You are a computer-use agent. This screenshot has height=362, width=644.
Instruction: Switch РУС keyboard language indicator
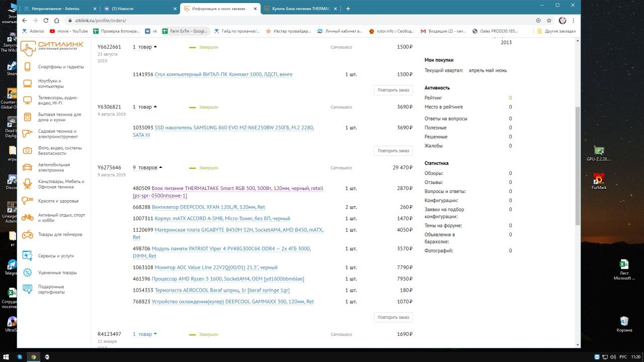623,356
